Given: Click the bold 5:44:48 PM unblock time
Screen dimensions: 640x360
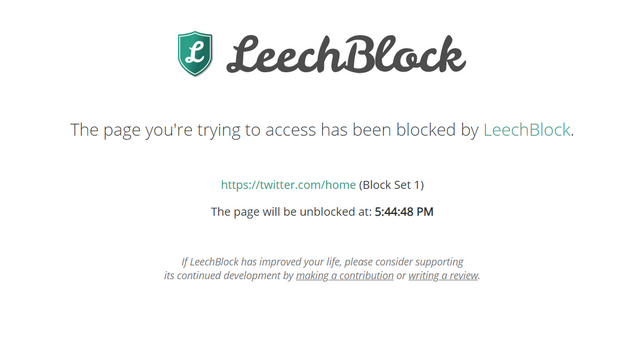Looking at the screenshot, I should [404, 212].
